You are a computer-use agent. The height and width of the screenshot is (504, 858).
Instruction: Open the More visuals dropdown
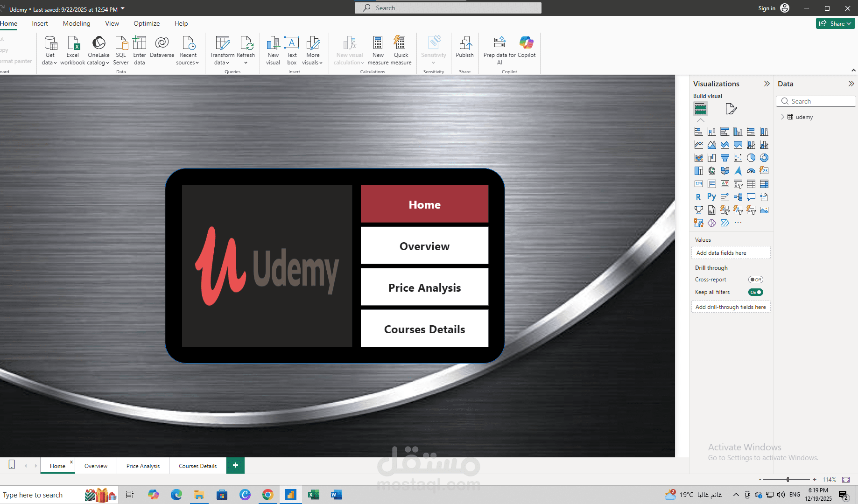[313, 50]
